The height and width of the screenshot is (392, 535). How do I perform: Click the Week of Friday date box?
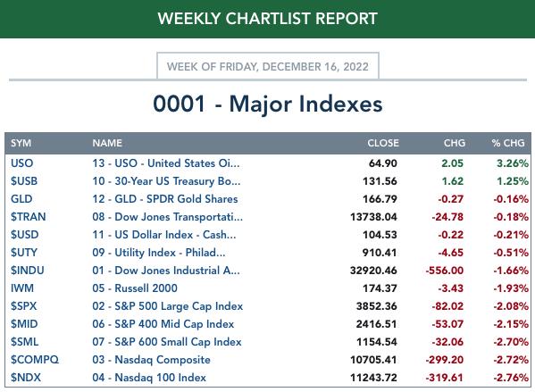(268, 66)
